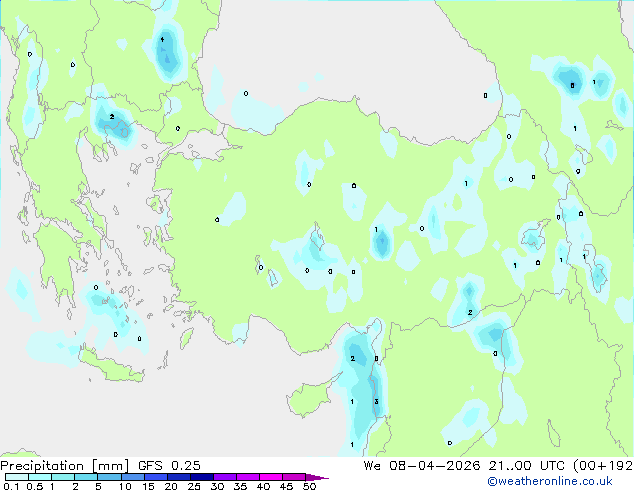
Task: Click the 2–5 mm legend swatch
Action: tap(86, 477)
